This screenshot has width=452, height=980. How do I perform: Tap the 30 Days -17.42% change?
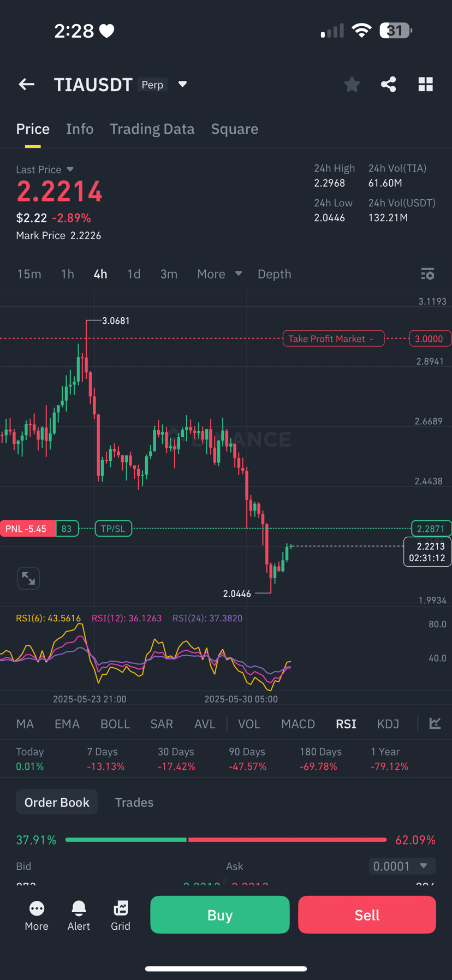click(x=176, y=759)
